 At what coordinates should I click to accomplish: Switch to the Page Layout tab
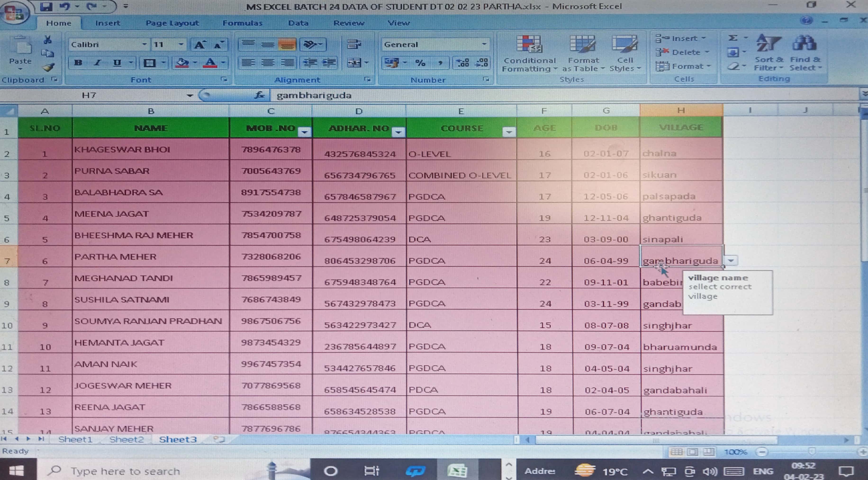[x=172, y=23]
